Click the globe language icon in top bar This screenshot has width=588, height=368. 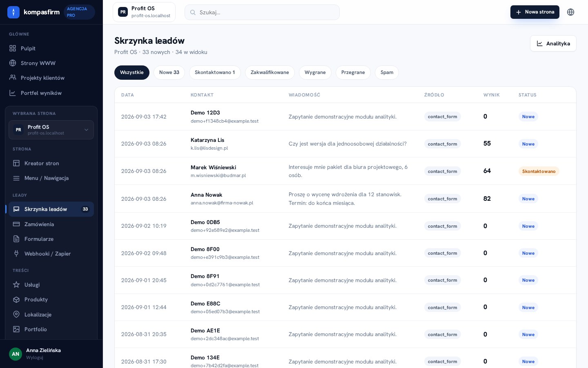[x=571, y=12]
